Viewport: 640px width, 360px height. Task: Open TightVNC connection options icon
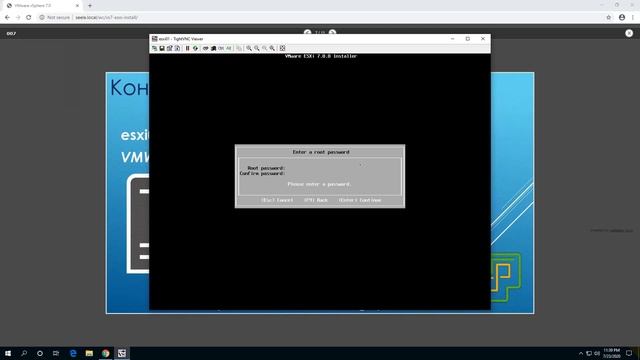(x=169, y=48)
